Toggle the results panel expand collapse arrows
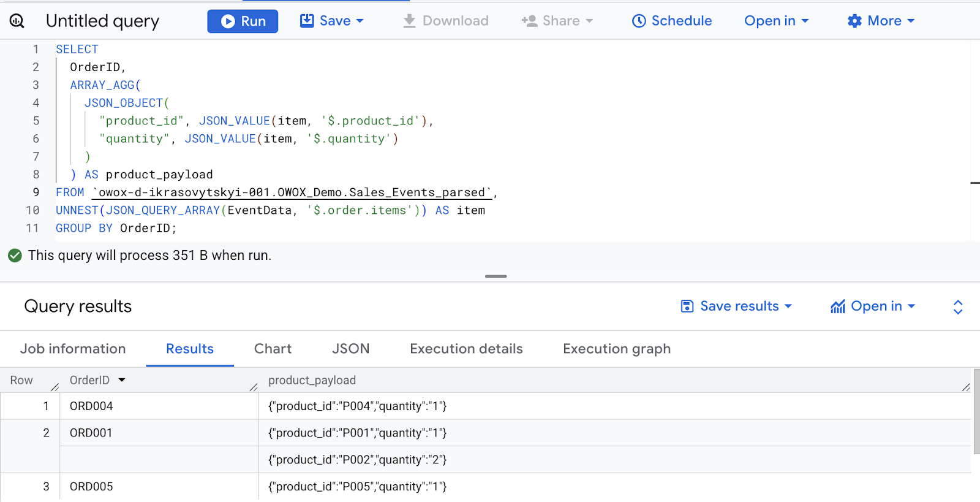 point(958,307)
